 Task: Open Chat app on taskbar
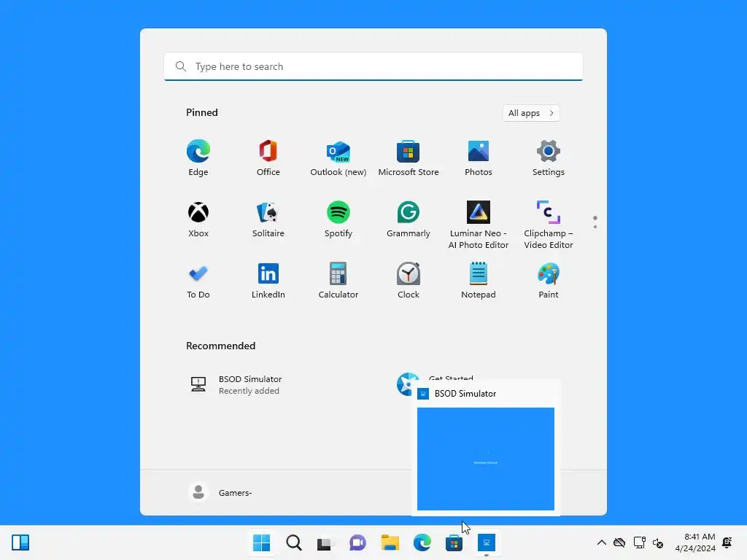[357, 542]
